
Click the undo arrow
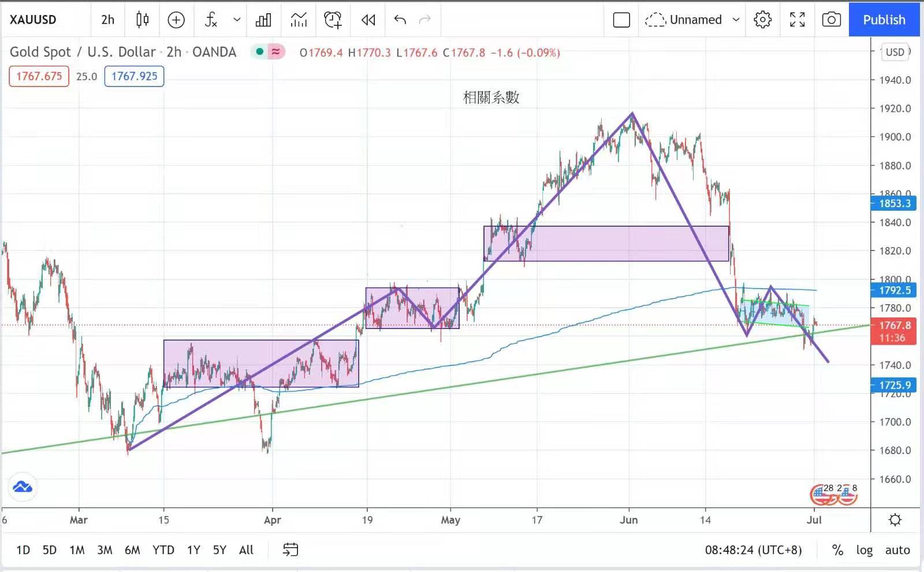pos(400,20)
